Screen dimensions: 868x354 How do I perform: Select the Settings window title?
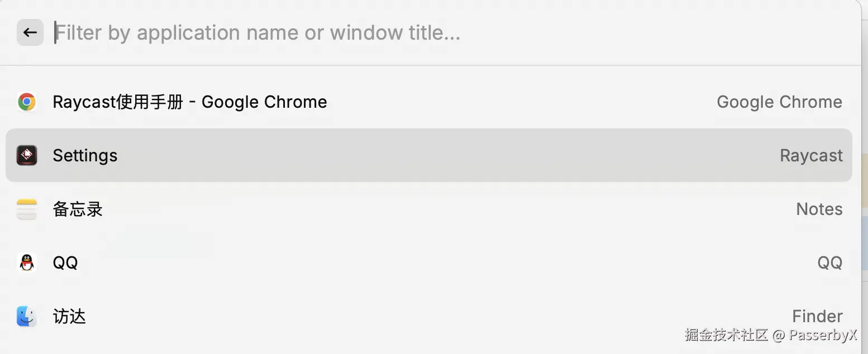pos(85,155)
